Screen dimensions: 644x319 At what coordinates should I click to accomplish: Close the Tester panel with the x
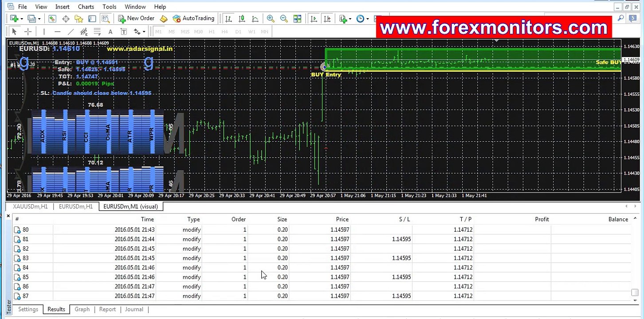8,216
